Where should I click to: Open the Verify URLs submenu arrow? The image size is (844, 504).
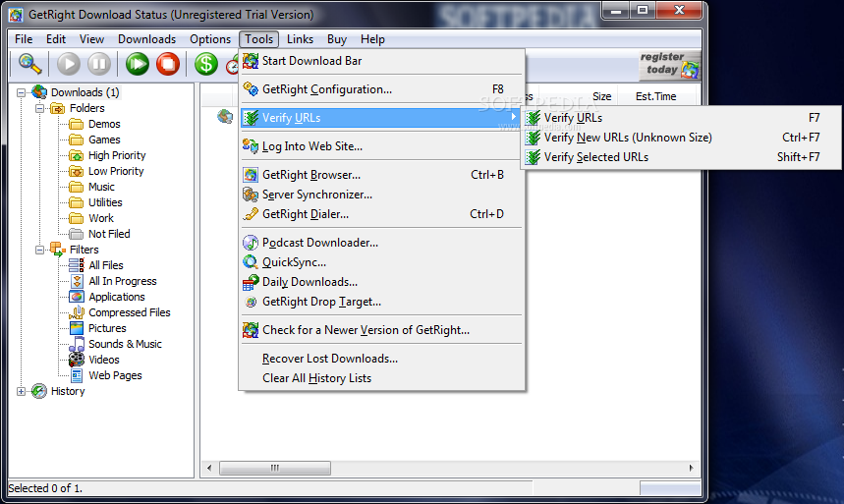[514, 117]
